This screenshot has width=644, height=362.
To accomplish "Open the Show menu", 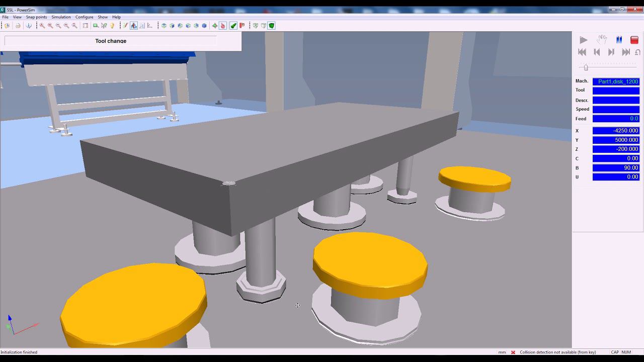I will click(103, 17).
